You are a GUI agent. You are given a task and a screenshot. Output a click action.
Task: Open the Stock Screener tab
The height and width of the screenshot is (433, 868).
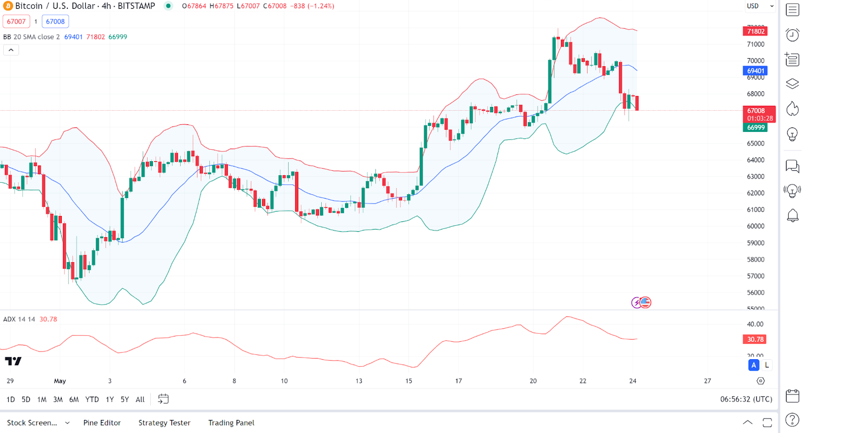coord(32,423)
